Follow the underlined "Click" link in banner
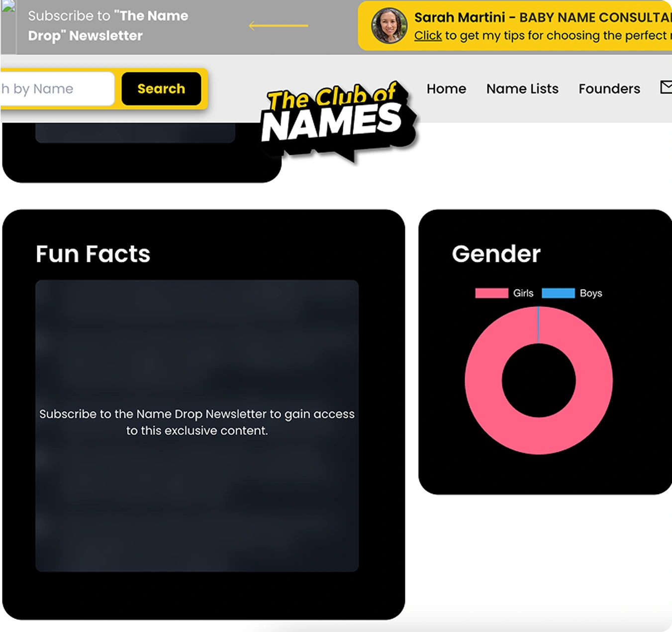This screenshot has width=672, height=632. click(x=428, y=36)
